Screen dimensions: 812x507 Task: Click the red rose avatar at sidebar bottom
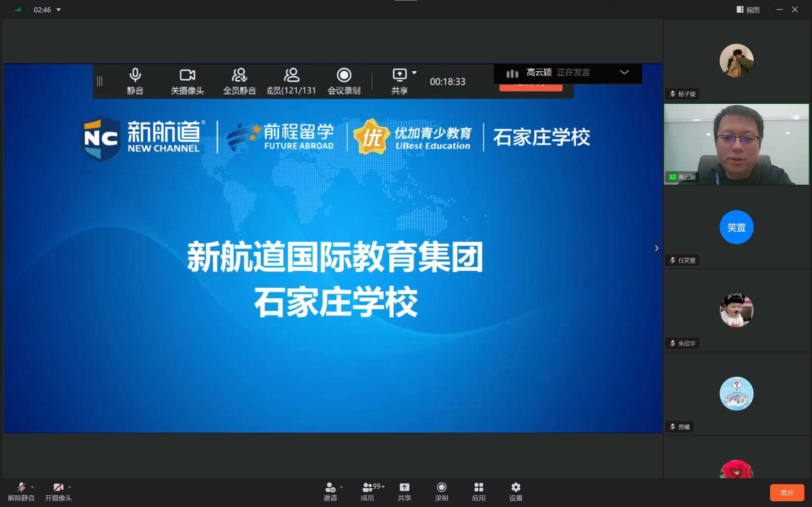click(x=736, y=469)
